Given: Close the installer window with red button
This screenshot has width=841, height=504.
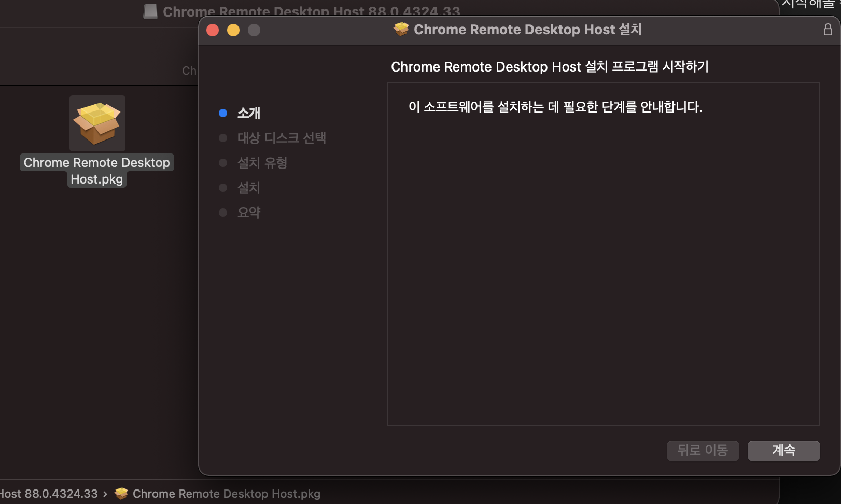Looking at the screenshot, I should pyautogui.click(x=213, y=30).
